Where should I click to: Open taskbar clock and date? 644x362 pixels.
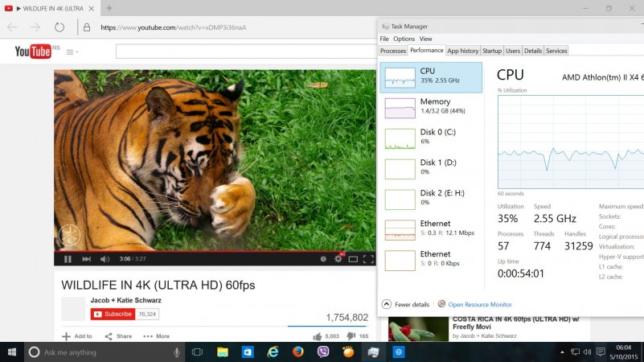(x=623, y=352)
